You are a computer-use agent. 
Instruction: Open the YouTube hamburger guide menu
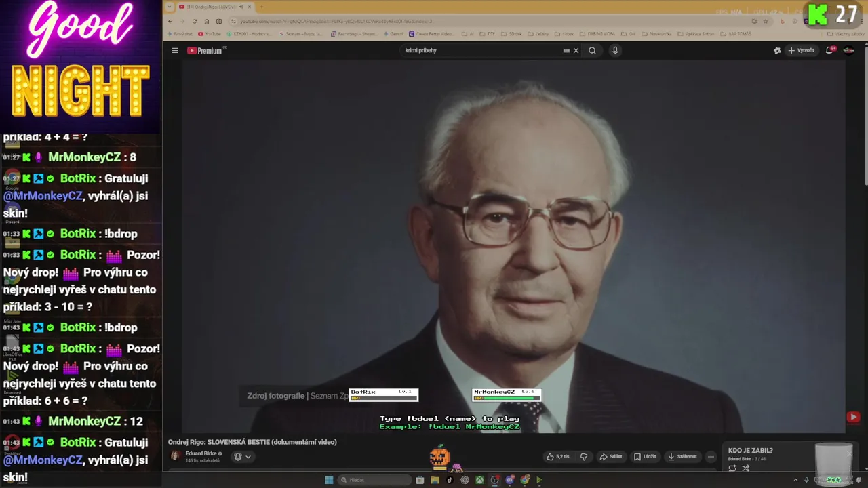point(174,50)
